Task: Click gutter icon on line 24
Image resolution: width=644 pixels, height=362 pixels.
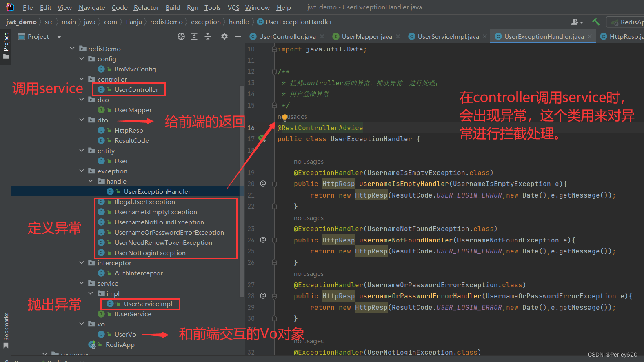Action: click(263, 240)
